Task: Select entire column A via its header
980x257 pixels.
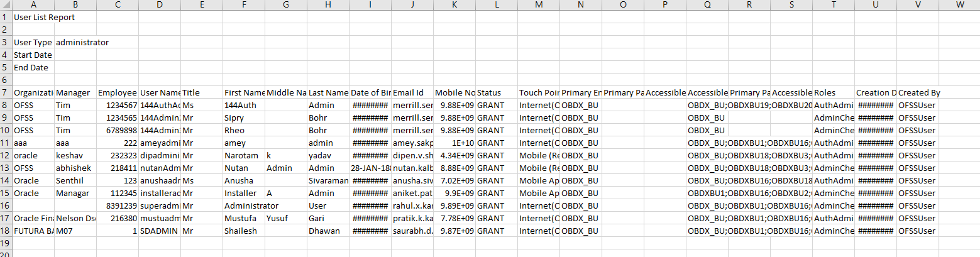Action: pos(33,5)
